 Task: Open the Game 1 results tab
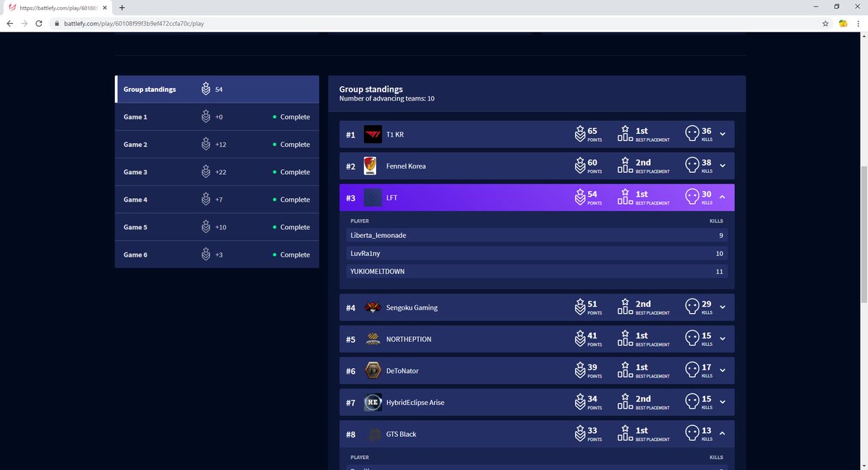(x=217, y=117)
